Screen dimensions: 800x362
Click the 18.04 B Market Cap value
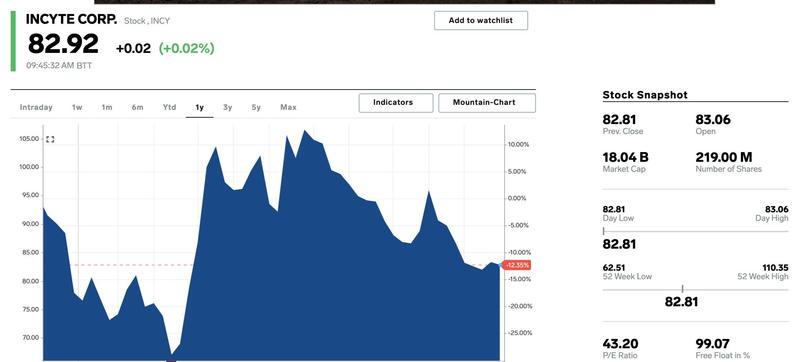pyautogui.click(x=626, y=158)
